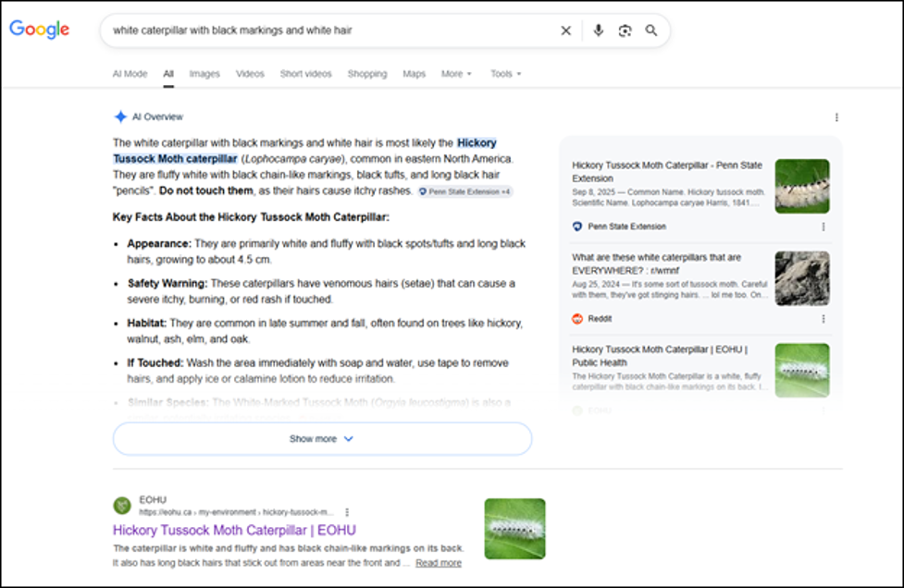
Task: Open 'Hickory Tussock Moth Caterpillar | EOHU' result title
Action: (234, 530)
